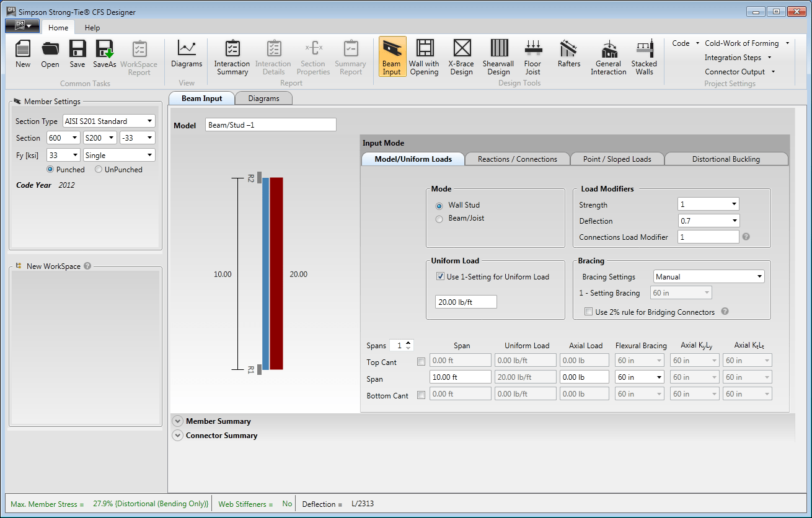Open the Deflection load modifier dropdown
The image size is (812, 518).
708,221
